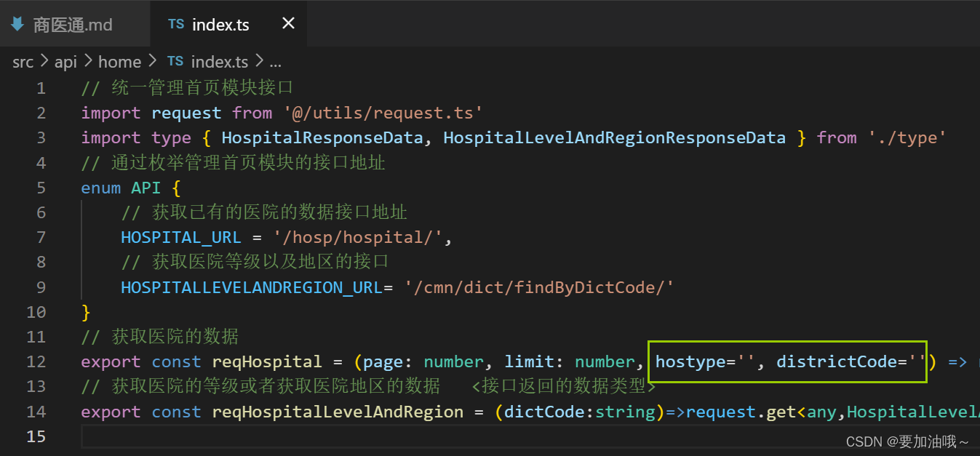Place cursor on HOSPITAL_URL constant

coord(180,237)
